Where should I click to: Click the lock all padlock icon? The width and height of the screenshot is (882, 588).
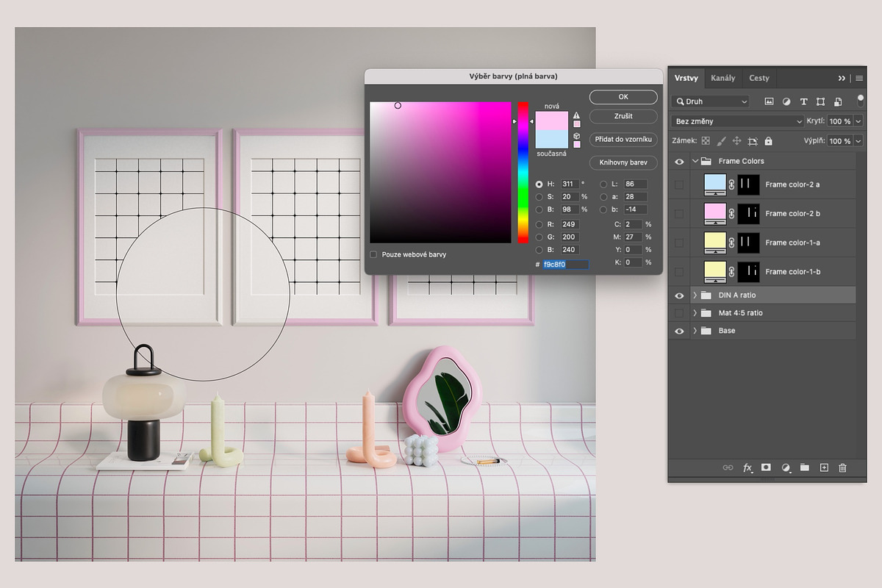point(768,141)
